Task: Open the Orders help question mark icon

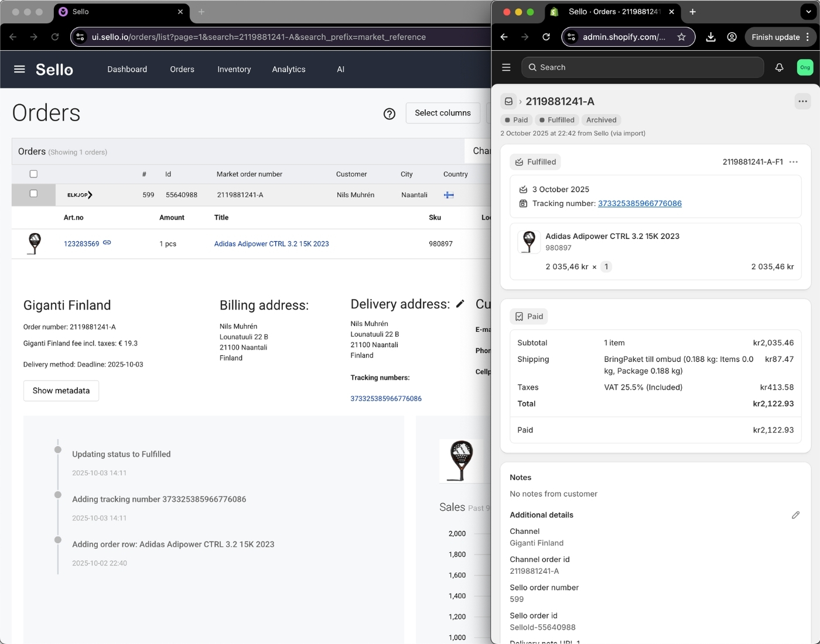Action: point(389,114)
